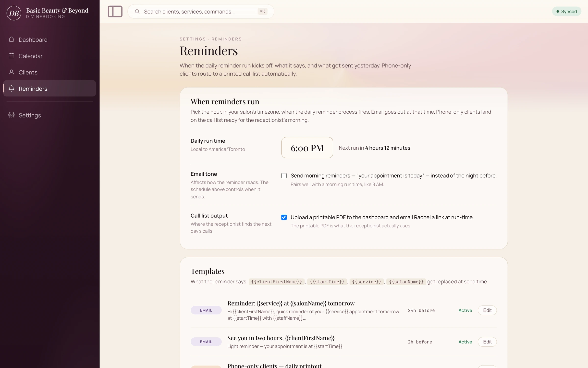Click the '24h before' timing label
The height and width of the screenshot is (368, 588).
(421, 311)
